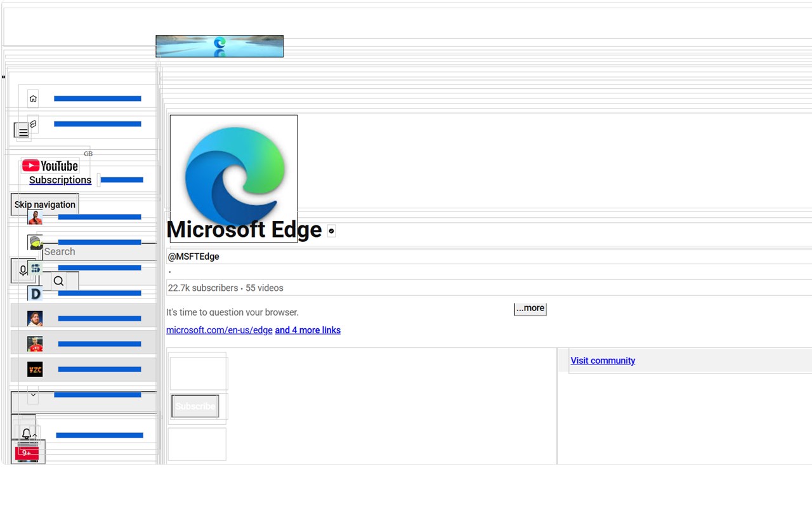The image size is (812, 508).
Task: Open the 'and 4 more links' link
Action: (x=308, y=330)
